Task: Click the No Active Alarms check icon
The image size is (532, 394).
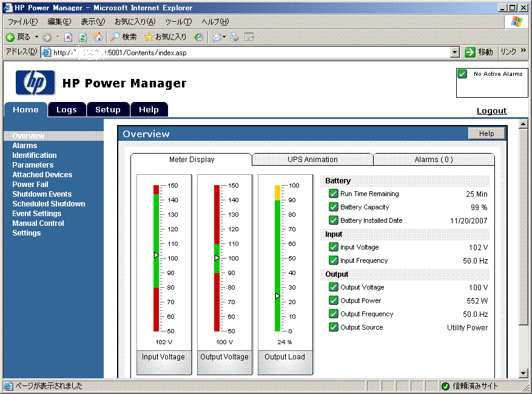Action: 462,73
